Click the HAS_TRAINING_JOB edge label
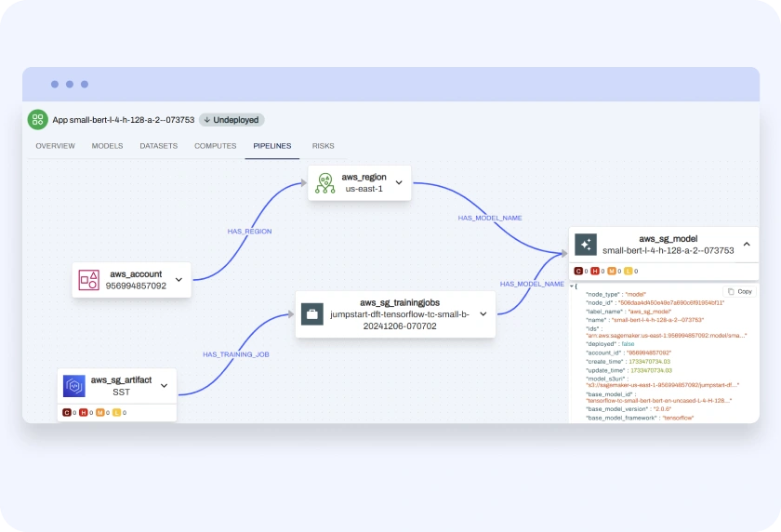This screenshot has height=532, width=781. click(x=235, y=354)
